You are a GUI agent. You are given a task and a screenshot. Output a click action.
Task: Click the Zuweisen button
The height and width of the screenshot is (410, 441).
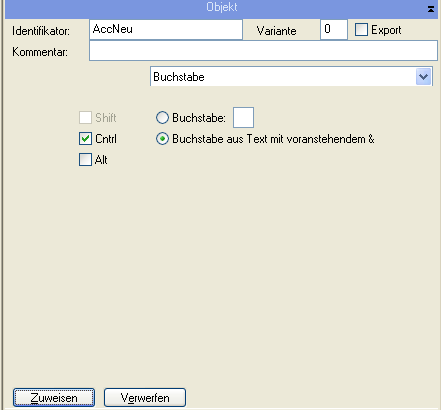[x=54, y=397]
